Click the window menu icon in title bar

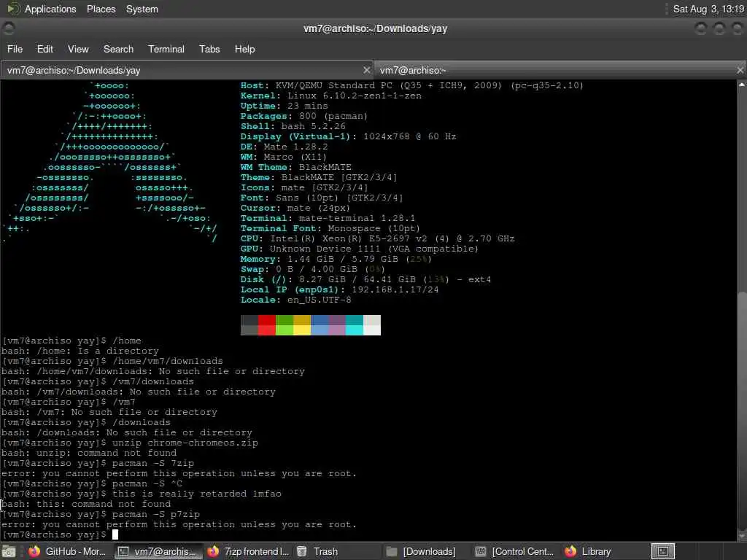(9, 28)
